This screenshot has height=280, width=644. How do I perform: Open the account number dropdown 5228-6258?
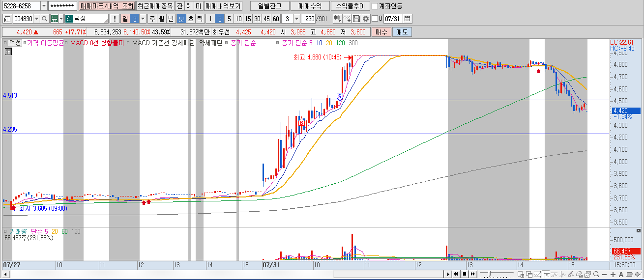[44, 6]
